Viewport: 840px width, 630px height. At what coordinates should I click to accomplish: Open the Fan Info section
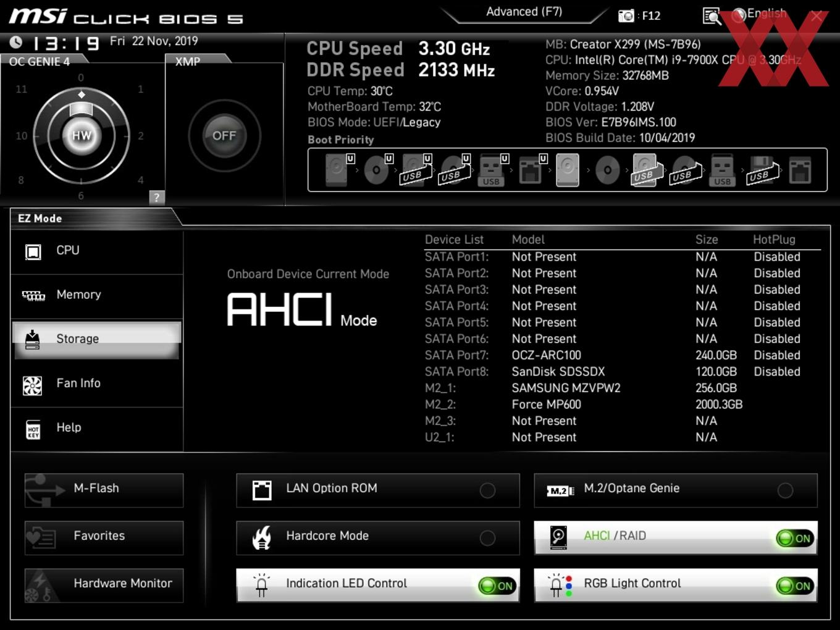[97, 384]
